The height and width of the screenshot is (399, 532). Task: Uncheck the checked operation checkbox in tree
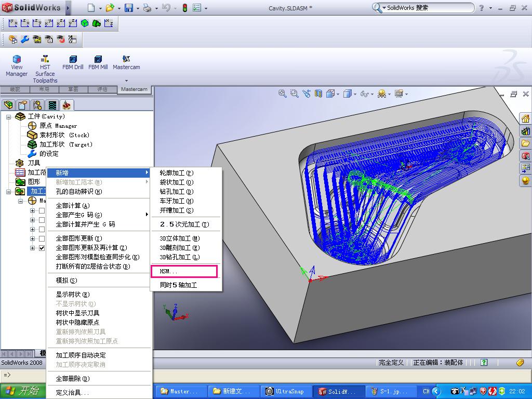[42, 248]
